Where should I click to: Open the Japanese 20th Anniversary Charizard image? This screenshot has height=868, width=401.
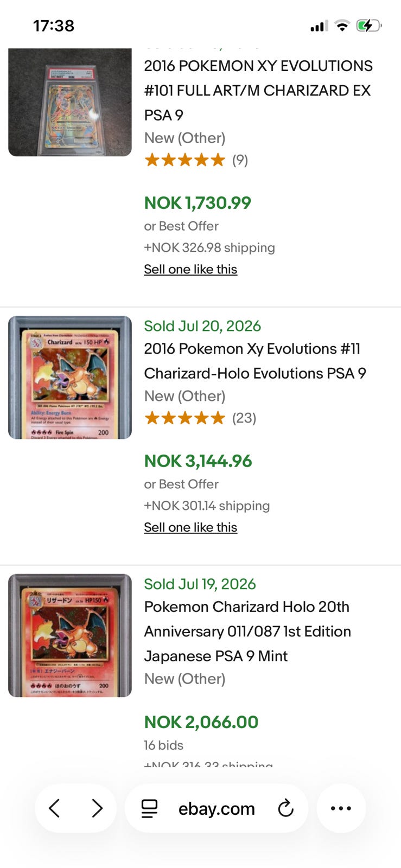(x=70, y=635)
